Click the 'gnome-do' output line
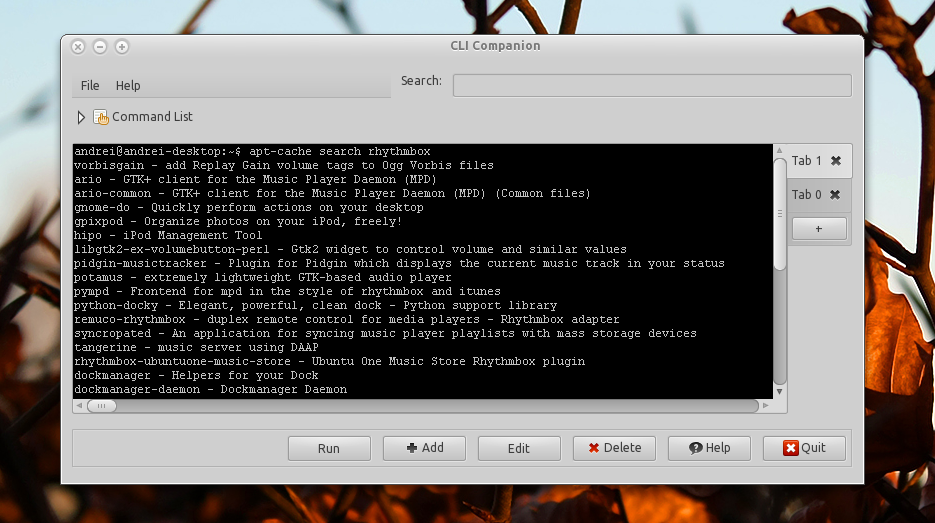 pos(249,208)
